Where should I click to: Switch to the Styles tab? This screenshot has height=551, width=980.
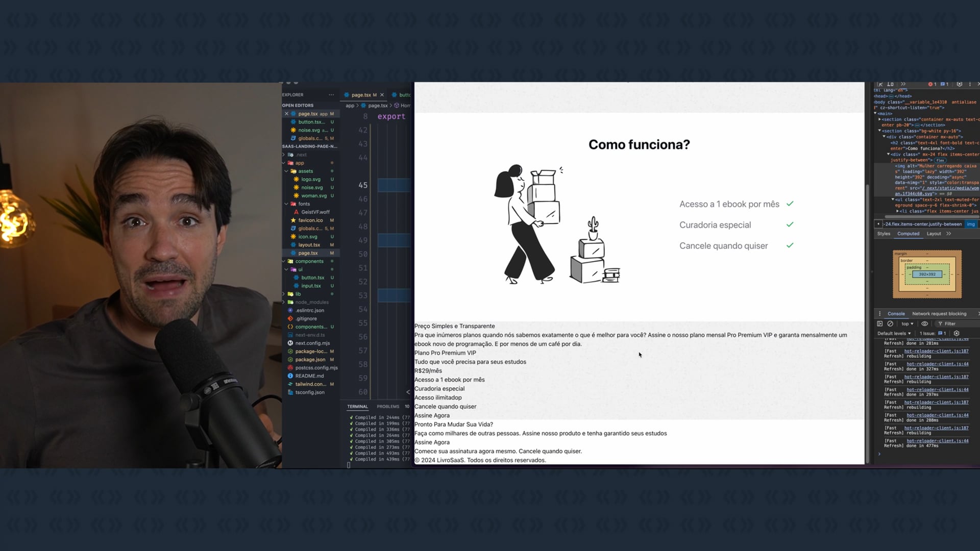pyautogui.click(x=884, y=234)
